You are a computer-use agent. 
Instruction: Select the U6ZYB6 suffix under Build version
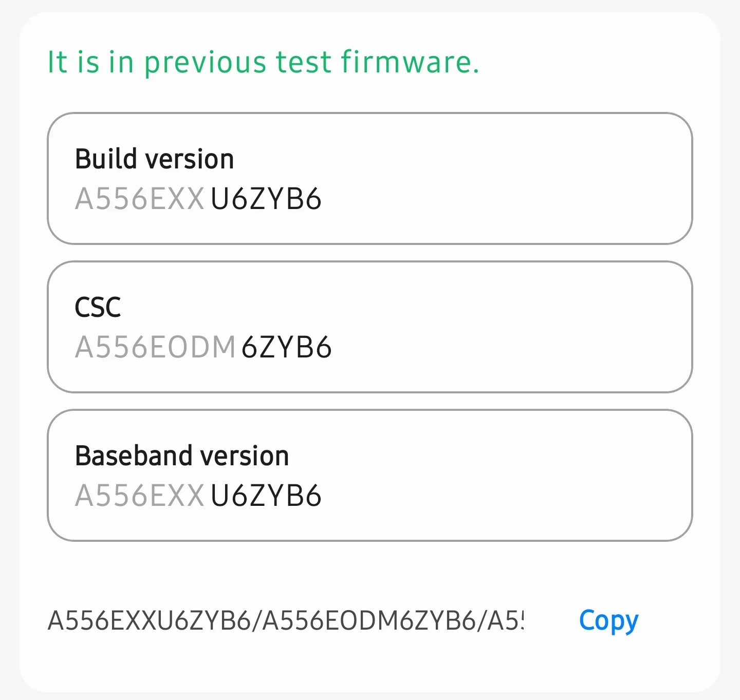point(266,200)
